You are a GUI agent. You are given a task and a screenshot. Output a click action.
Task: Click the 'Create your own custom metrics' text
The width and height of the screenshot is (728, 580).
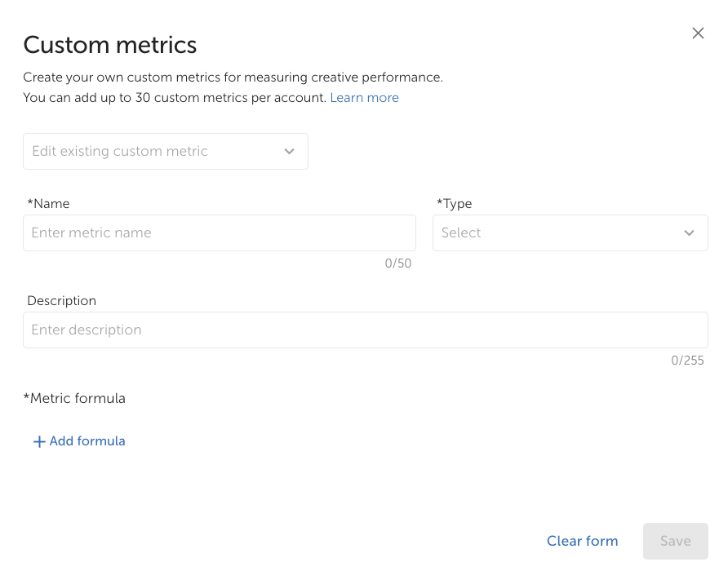click(233, 77)
